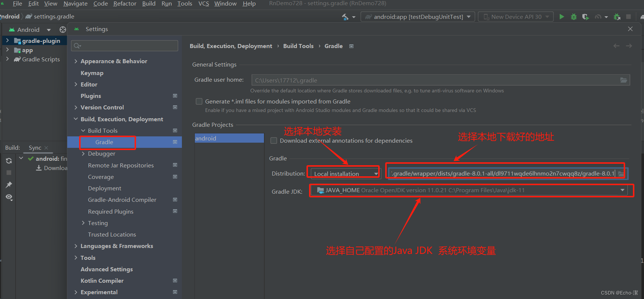
Task: Open the VCS menu
Action: tap(204, 4)
